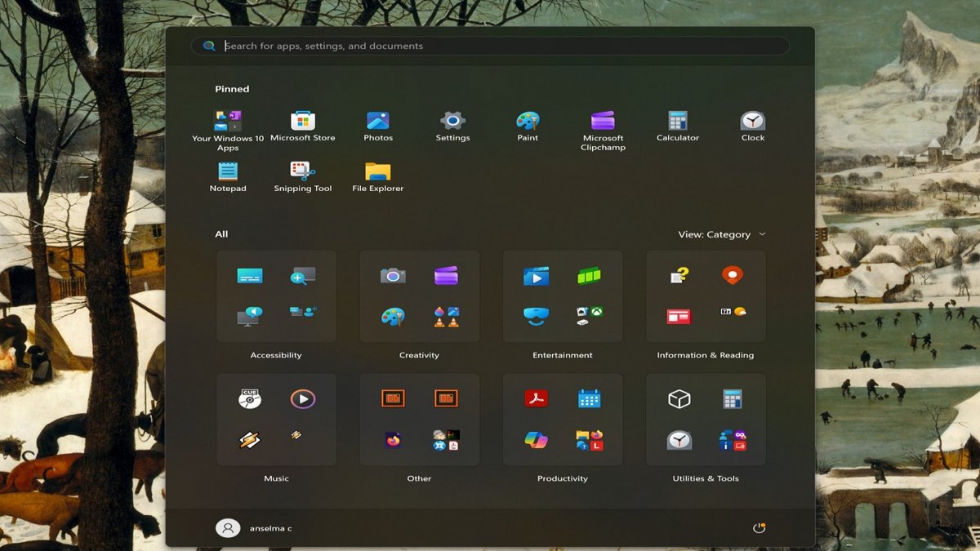Viewport: 980px width, 551px height.
Task: Launch the pinned Notepad app
Action: pyautogui.click(x=228, y=177)
